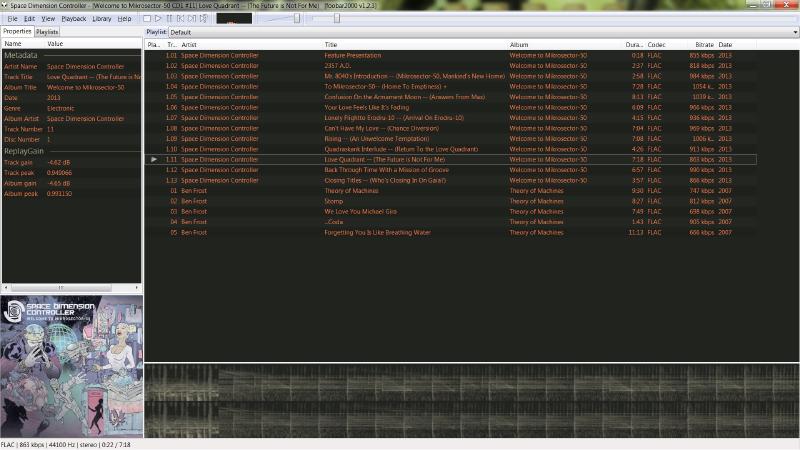The width and height of the screenshot is (800, 450).
Task: Click the waveform seekbar at the bottom
Action: click(x=471, y=401)
